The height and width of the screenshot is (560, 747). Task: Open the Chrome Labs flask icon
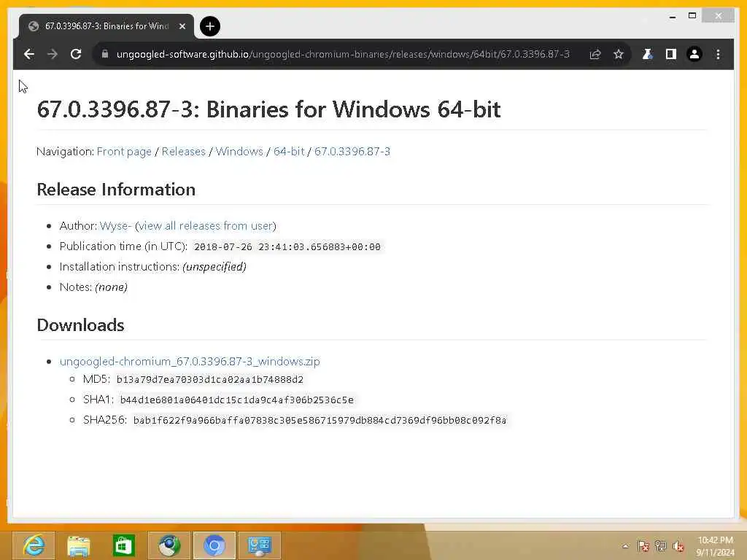pos(648,54)
